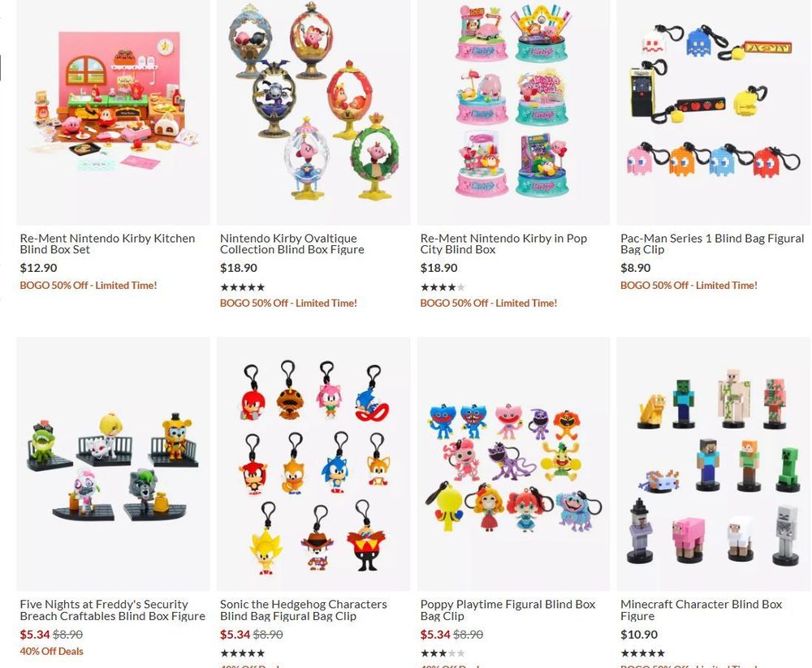Click the star rating under Minecraft Blind Box

(x=642, y=653)
